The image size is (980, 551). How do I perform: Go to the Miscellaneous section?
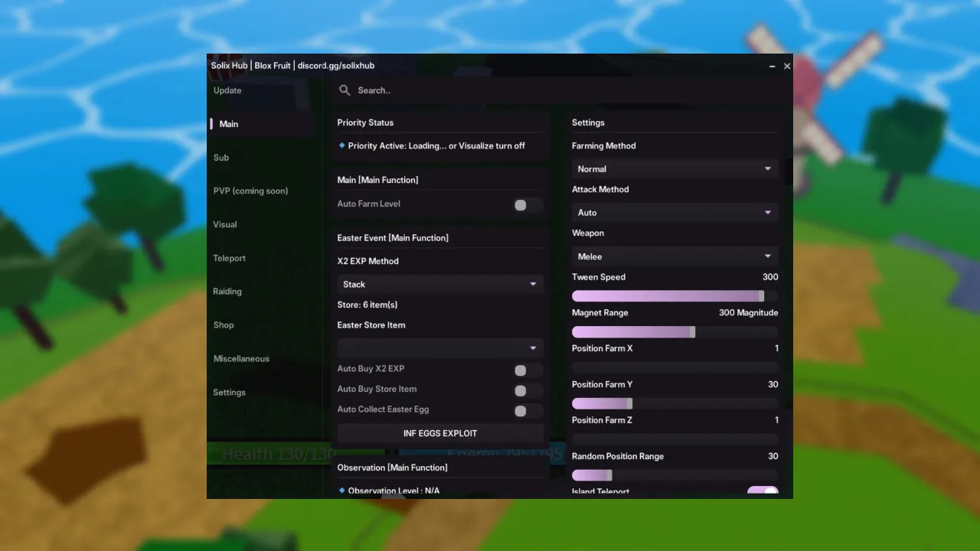point(241,358)
